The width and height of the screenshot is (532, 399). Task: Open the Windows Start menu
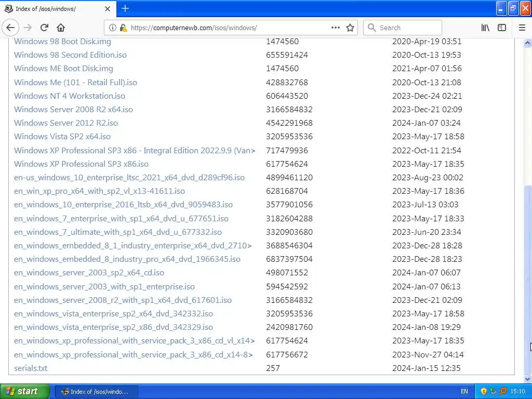point(25,391)
